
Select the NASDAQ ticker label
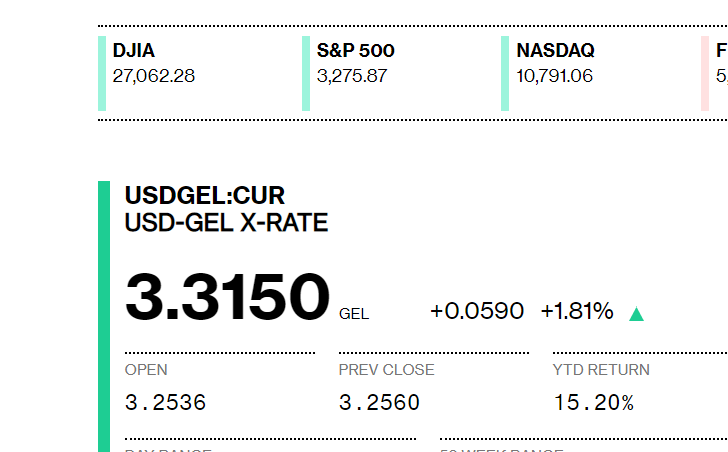tap(555, 50)
